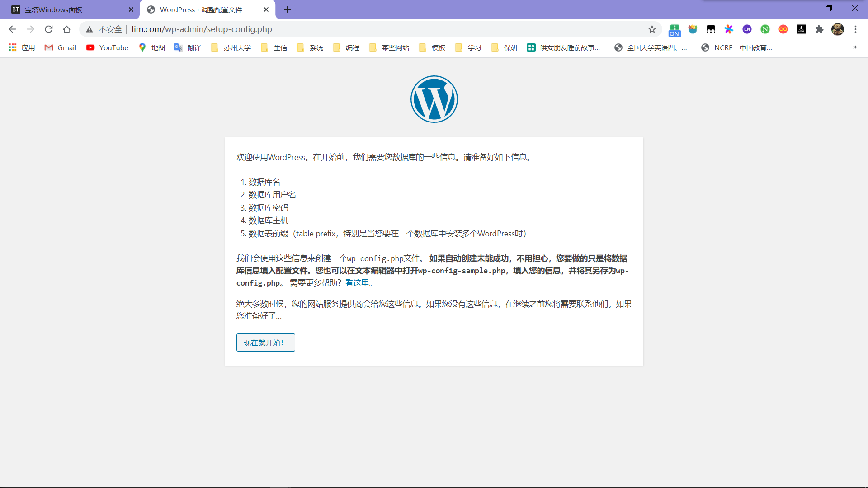Open the green ON extension icon
The width and height of the screenshot is (868, 488).
tap(675, 30)
